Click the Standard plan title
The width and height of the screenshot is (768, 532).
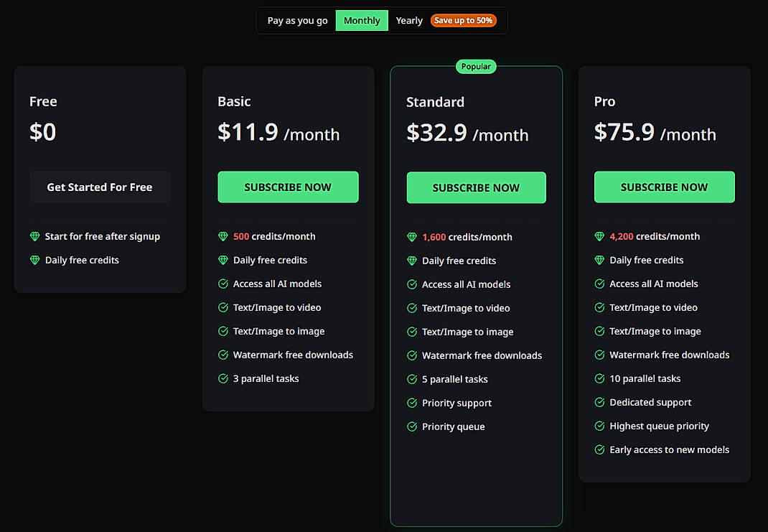point(435,102)
